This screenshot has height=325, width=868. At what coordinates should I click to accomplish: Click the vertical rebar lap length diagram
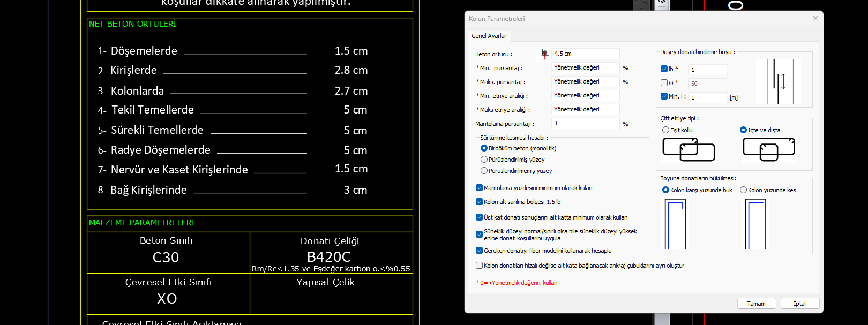click(778, 81)
